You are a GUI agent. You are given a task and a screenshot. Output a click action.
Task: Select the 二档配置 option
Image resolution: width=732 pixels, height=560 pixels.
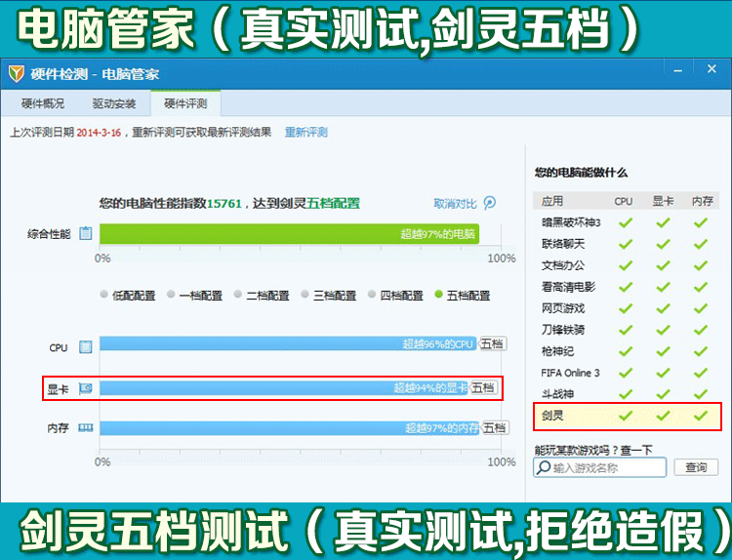[262, 295]
